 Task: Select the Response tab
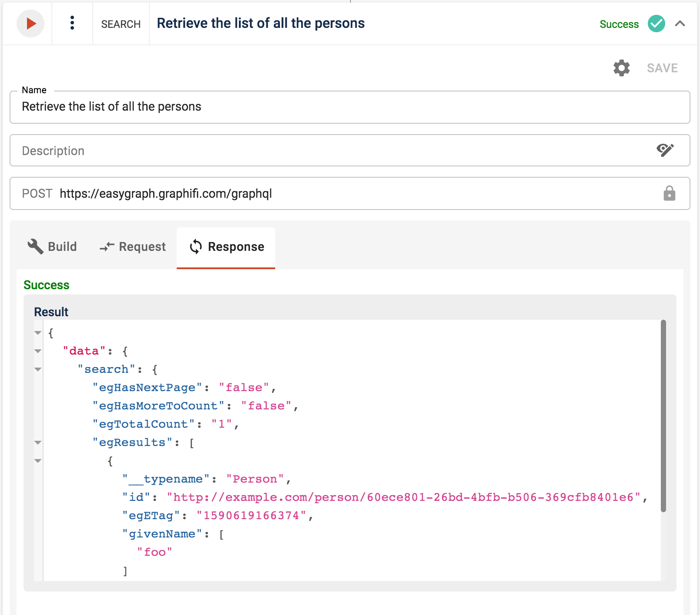pos(226,247)
